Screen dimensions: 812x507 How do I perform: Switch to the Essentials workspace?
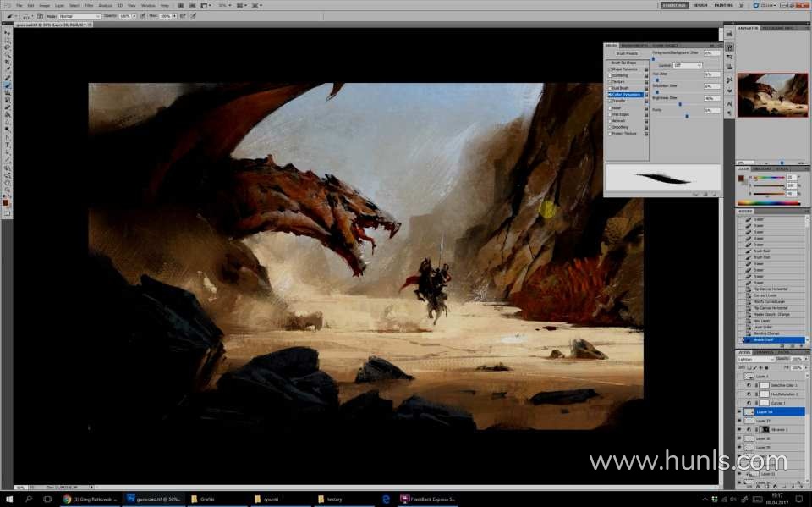674,5
